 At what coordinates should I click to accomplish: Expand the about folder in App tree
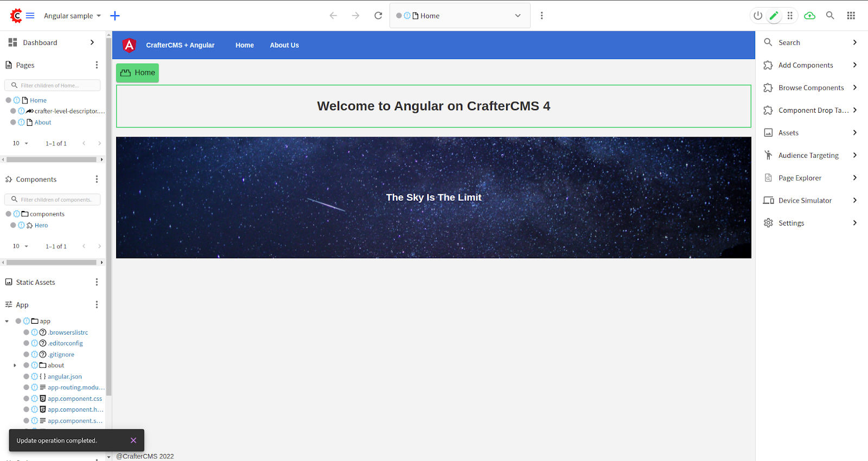[x=15, y=366]
